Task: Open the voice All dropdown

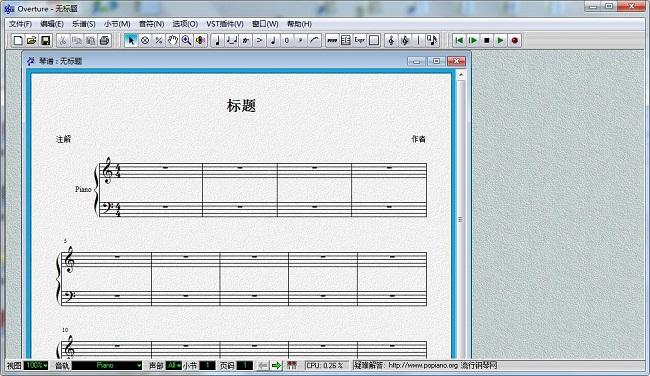Action: 174,365
